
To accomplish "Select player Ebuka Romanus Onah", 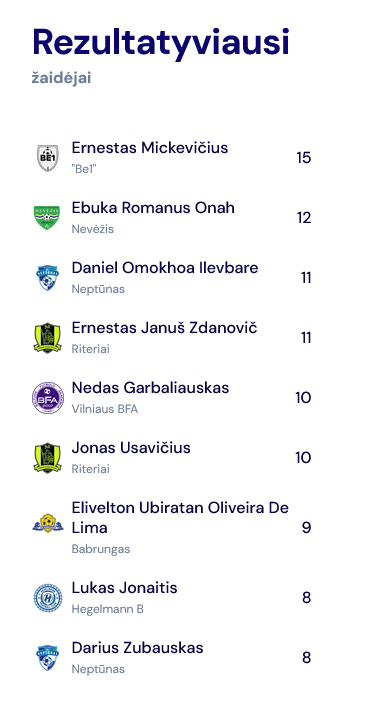I will [x=153, y=208].
